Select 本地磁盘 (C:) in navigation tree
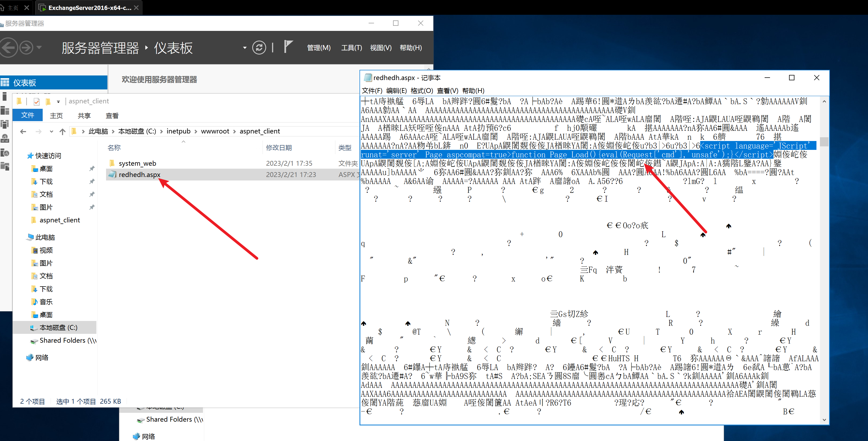This screenshot has height=441, width=868. [58, 327]
